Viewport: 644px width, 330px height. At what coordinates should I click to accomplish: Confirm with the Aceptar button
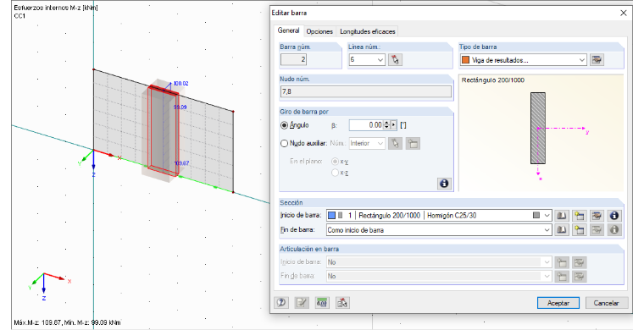coord(558,304)
